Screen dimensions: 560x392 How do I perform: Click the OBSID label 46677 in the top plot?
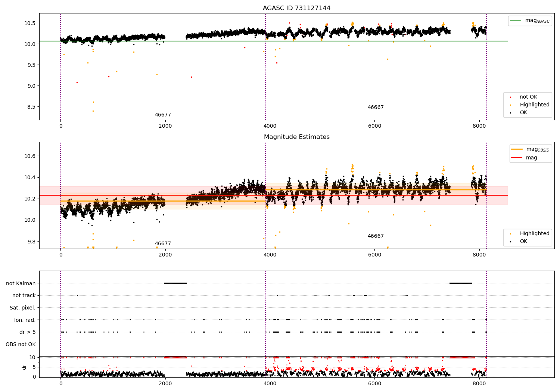pyautogui.click(x=163, y=115)
